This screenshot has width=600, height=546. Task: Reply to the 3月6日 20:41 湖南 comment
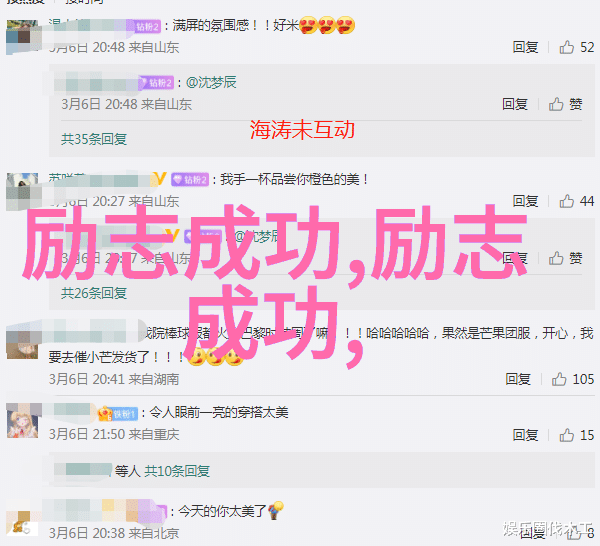click(x=518, y=379)
